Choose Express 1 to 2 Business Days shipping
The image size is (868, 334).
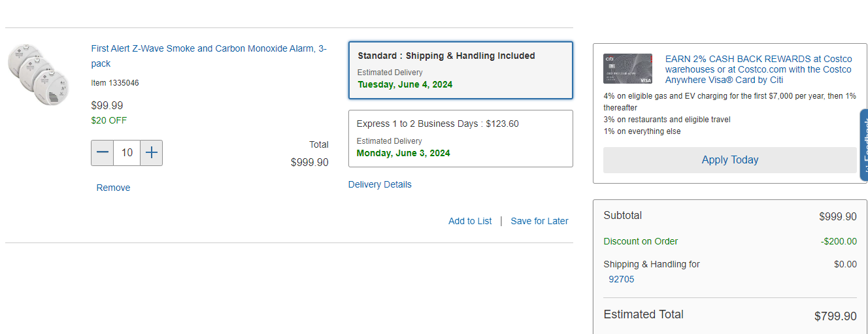tap(461, 139)
